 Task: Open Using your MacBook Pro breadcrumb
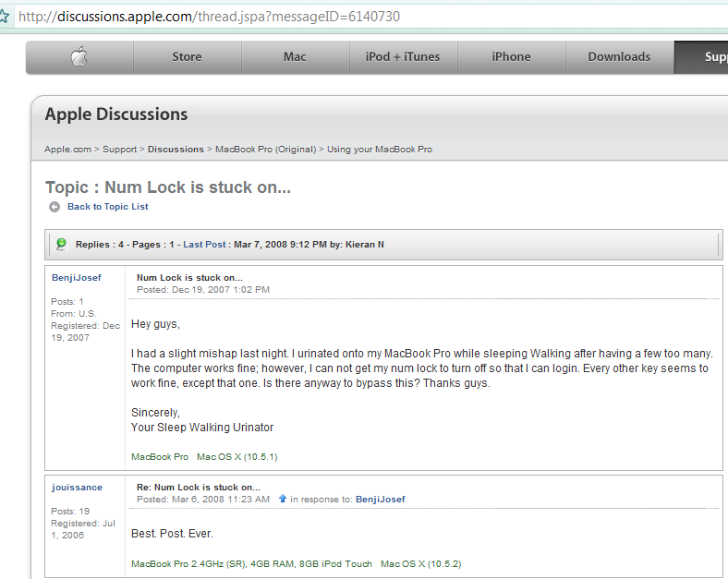coord(380,150)
